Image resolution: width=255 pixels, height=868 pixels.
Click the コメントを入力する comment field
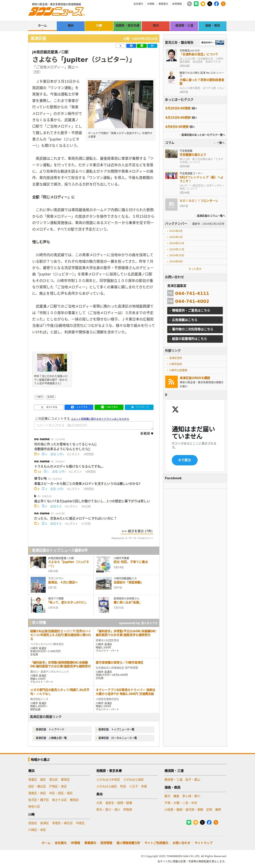tap(93, 426)
